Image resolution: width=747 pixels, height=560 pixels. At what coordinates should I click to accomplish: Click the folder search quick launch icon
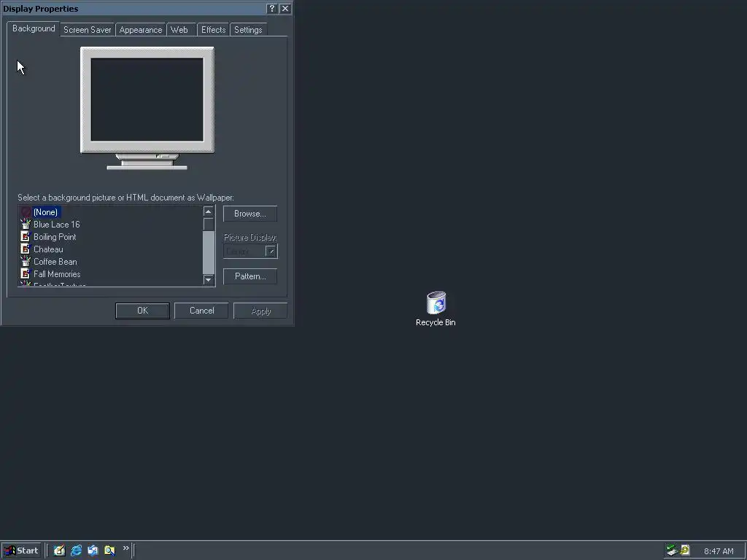[109, 551]
